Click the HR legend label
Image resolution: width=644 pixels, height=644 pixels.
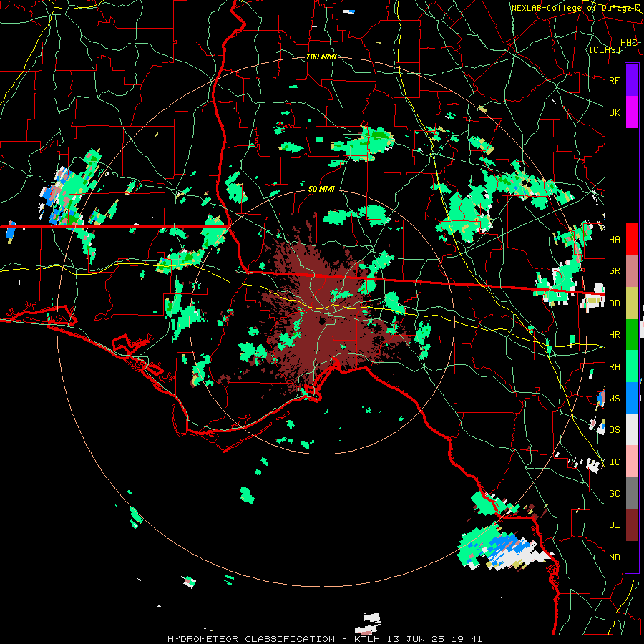[614, 335]
